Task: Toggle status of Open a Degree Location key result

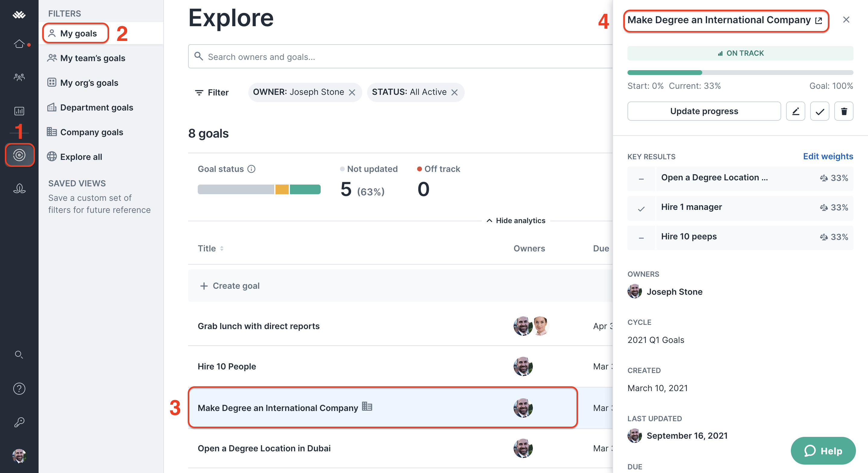Action: point(641,179)
